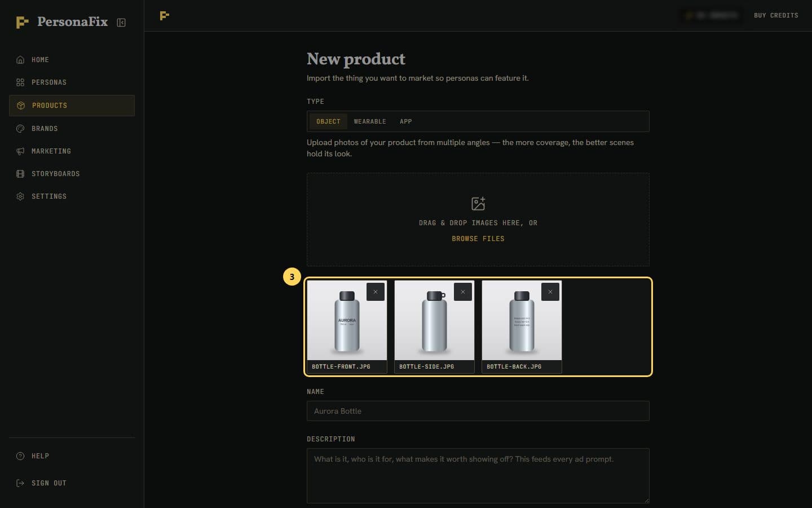Switch to the Wearable type
The height and width of the screenshot is (508, 812).
pos(370,121)
